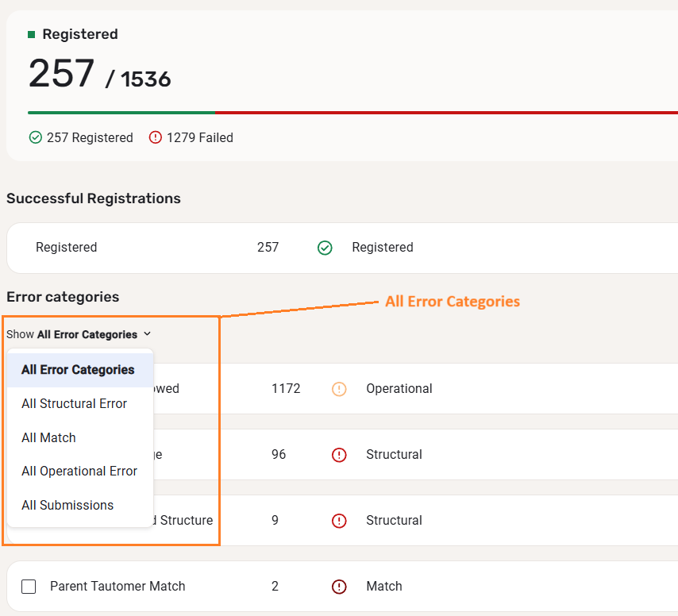This screenshot has width=678, height=616.
Task: Click the 257 Registered status label
Action: coord(90,137)
